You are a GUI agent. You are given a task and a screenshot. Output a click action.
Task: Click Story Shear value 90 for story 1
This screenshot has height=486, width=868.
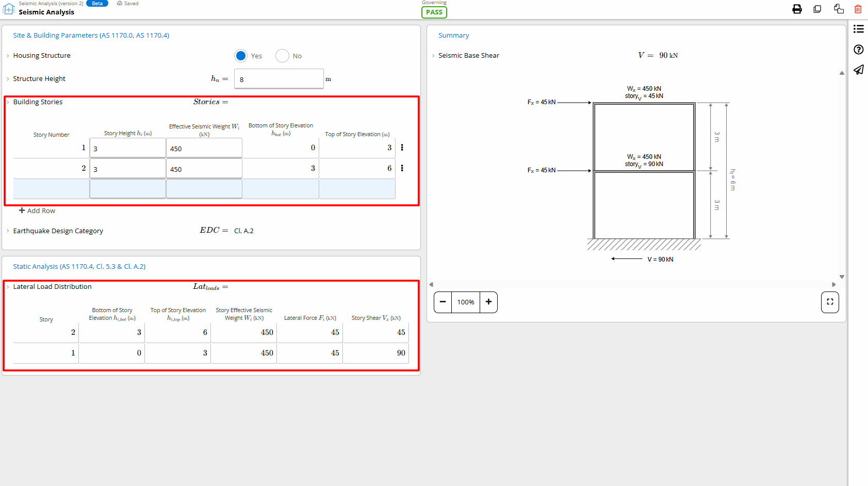(401, 353)
